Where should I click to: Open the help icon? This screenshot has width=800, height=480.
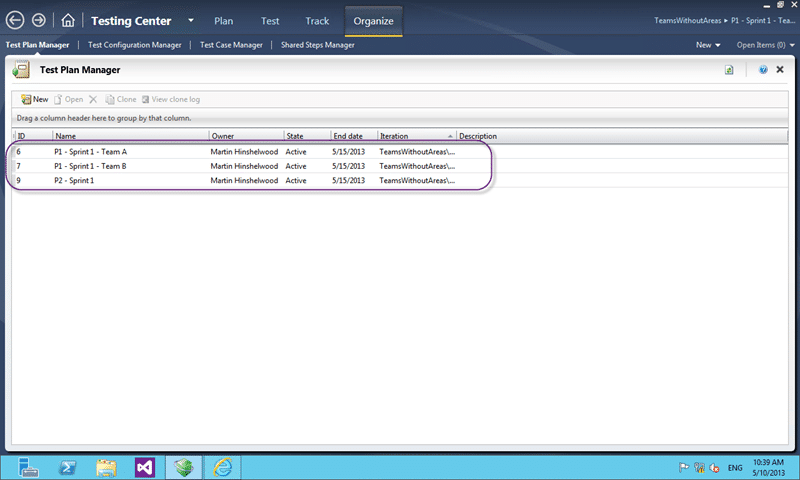[763, 69]
